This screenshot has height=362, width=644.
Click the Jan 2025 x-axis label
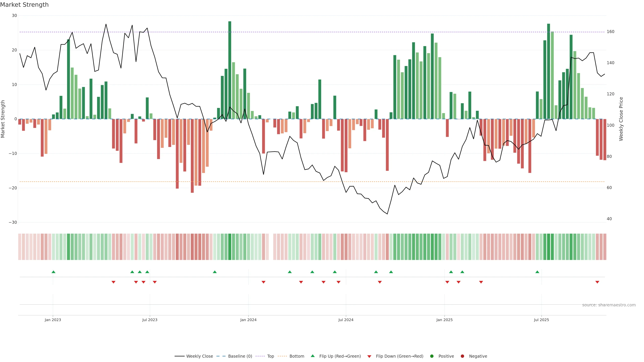444,320
